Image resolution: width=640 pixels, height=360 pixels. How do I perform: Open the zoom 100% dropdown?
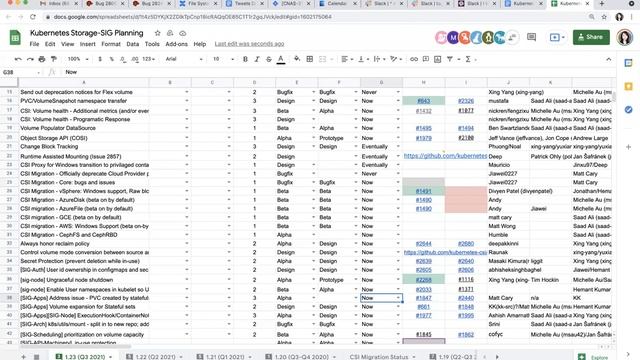[x=78, y=59]
